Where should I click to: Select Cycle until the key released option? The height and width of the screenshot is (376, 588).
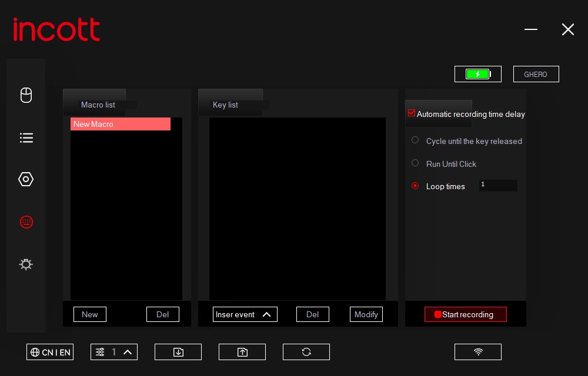[415, 140]
